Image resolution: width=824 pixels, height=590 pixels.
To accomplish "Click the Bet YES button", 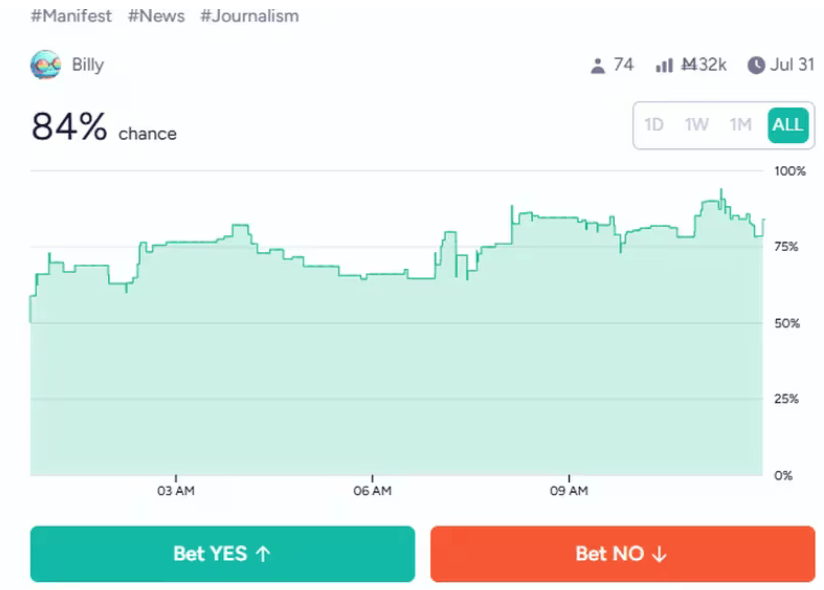I will [222, 554].
